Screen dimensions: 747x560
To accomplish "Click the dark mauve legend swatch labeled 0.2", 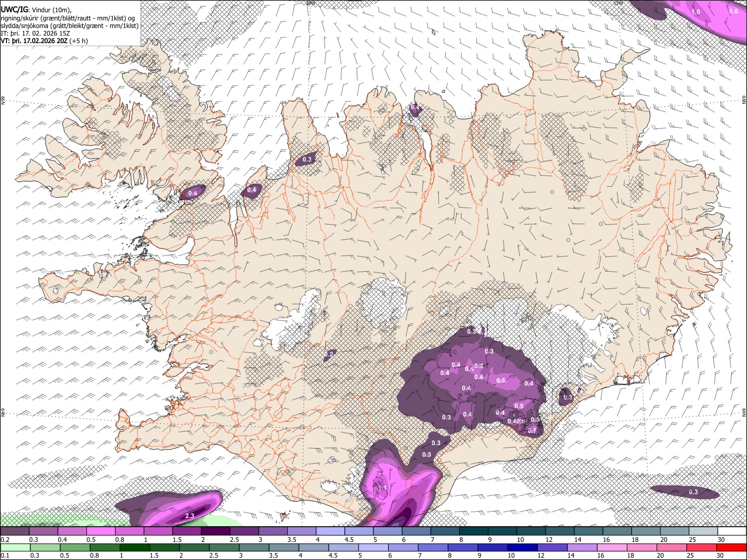I will click(15, 531).
